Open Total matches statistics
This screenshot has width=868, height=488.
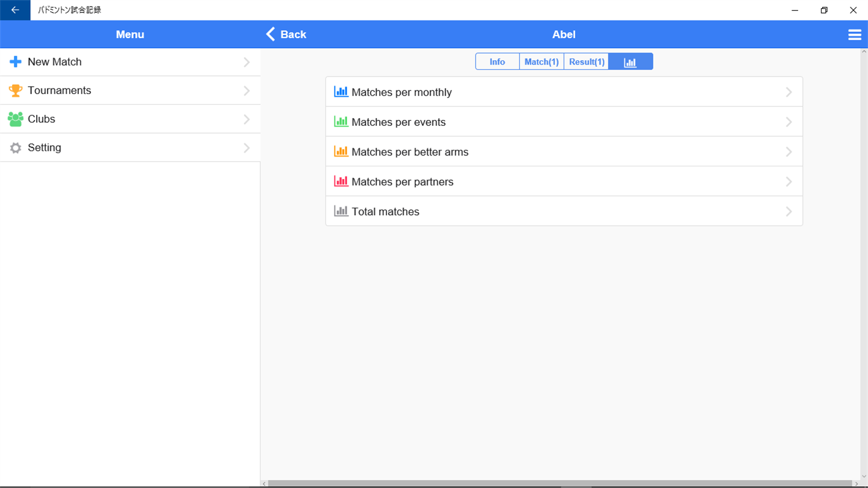[x=564, y=211]
